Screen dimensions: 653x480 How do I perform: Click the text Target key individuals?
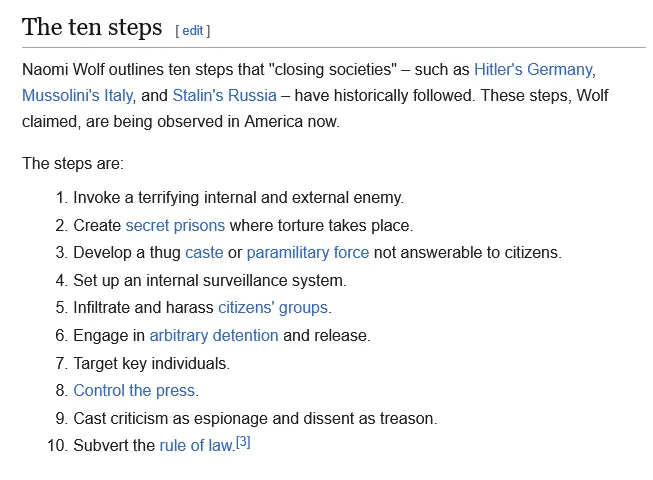[151, 363]
